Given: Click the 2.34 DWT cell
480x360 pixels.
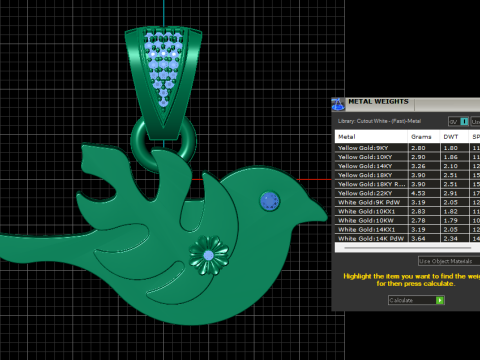Looking at the screenshot, I should click(454, 238).
